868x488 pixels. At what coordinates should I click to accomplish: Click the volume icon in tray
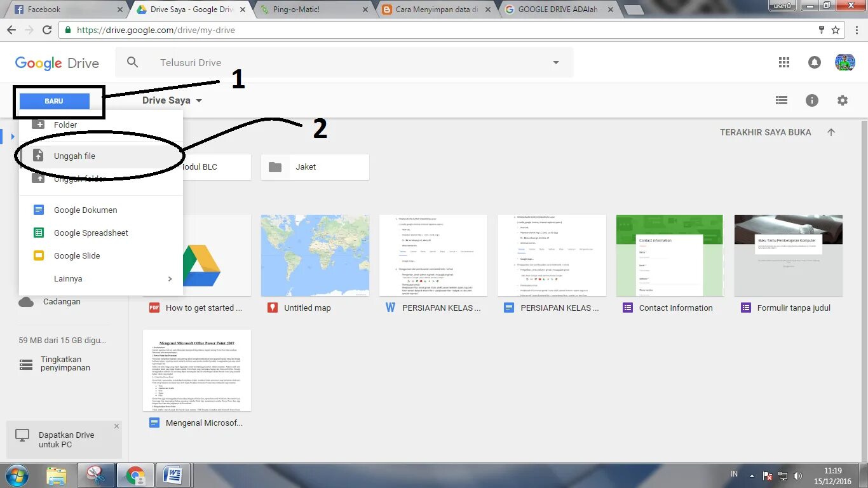pyautogui.click(x=798, y=475)
